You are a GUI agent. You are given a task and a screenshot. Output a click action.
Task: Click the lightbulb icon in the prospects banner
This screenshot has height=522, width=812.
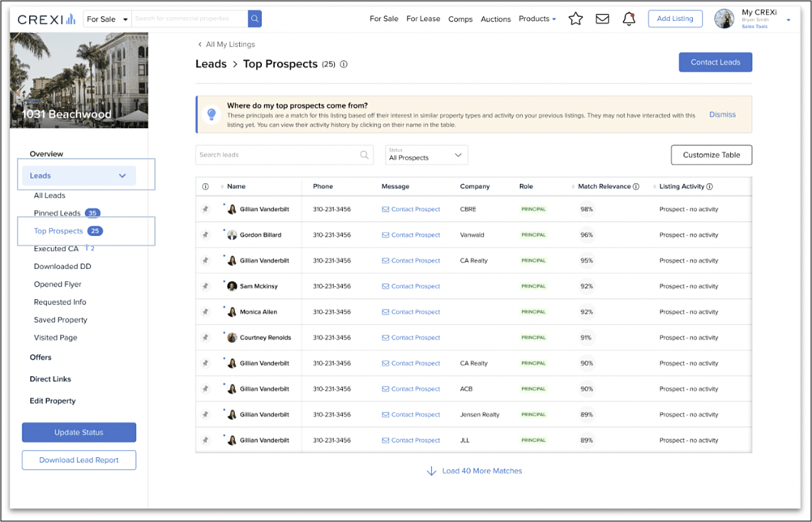pyautogui.click(x=211, y=113)
